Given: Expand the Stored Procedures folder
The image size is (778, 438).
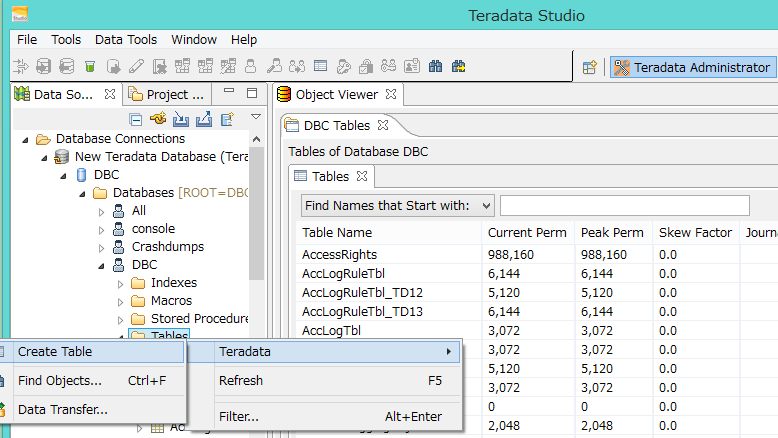Looking at the screenshot, I should point(120,320).
